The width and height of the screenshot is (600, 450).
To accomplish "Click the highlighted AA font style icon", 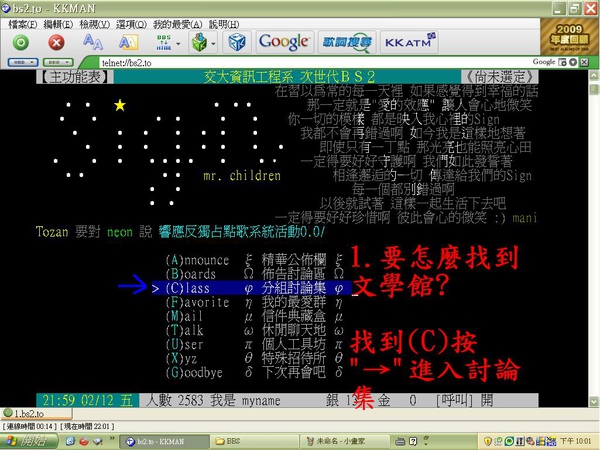I will point(128,42).
